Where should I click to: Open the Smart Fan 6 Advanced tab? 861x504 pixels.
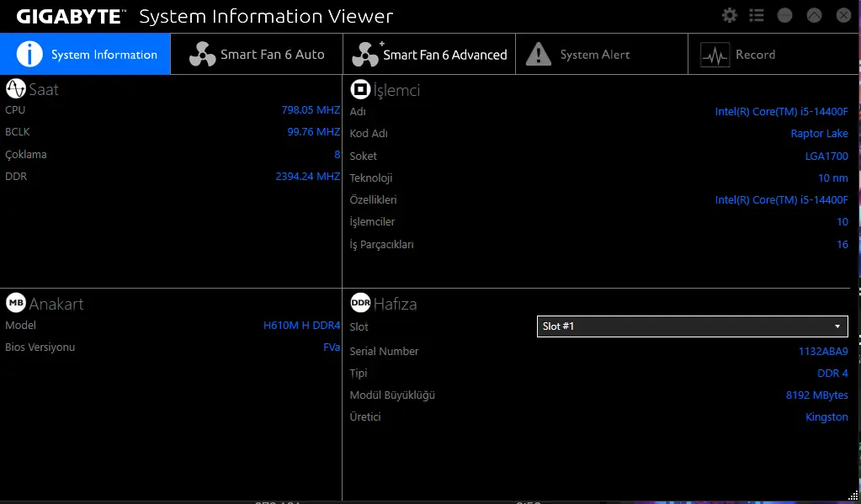click(x=429, y=54)
